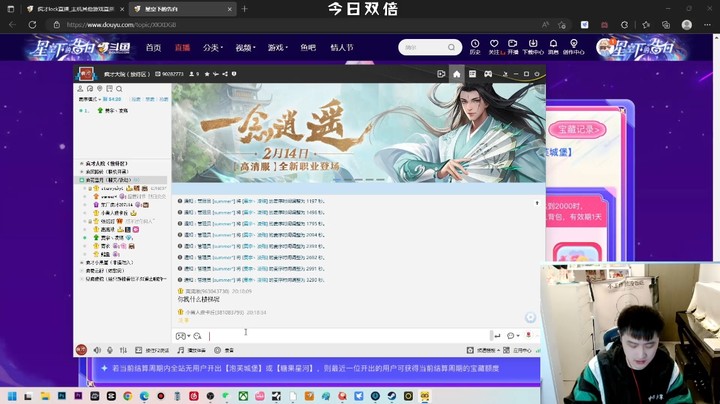
Task: Open the emoji dropdown beside chat input
Action: [183, 336]
